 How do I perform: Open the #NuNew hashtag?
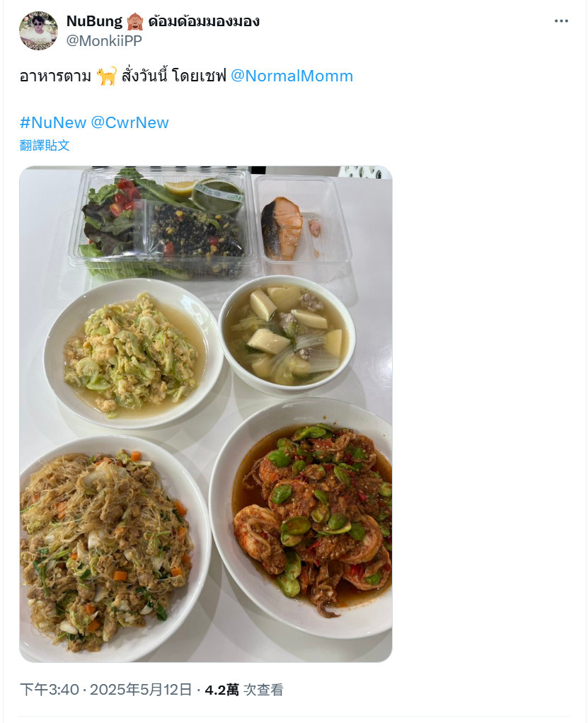52,122
